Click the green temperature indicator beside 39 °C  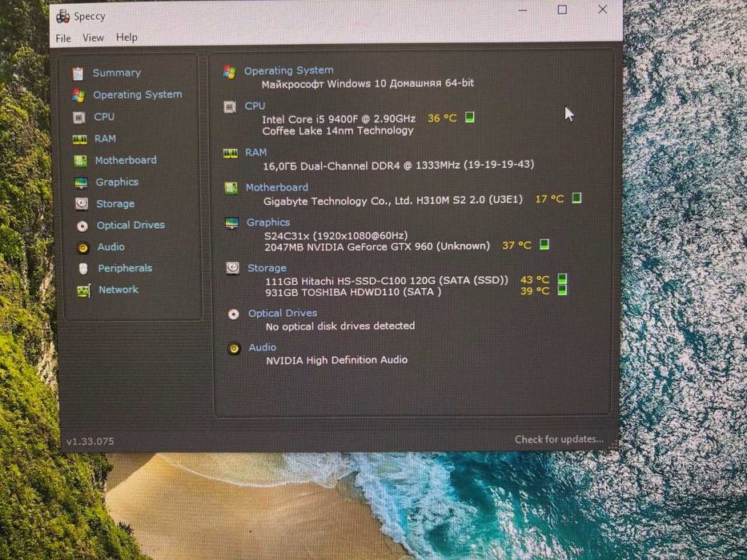click(x=562, y=290)
